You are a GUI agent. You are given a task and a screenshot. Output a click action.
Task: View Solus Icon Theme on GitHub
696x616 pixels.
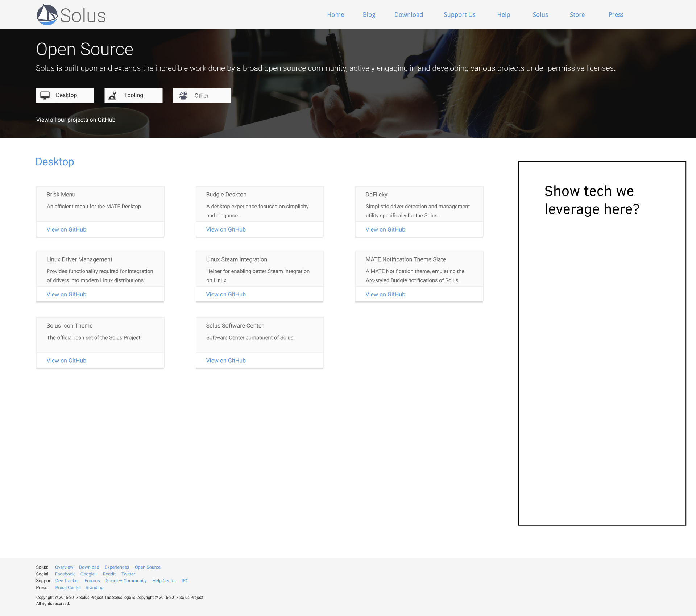(66, 361)
